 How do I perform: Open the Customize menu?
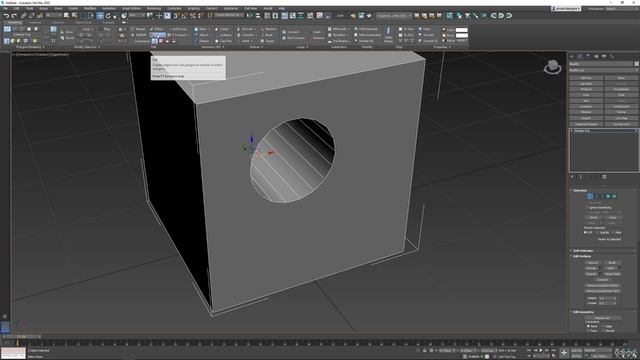click(174, 8)
